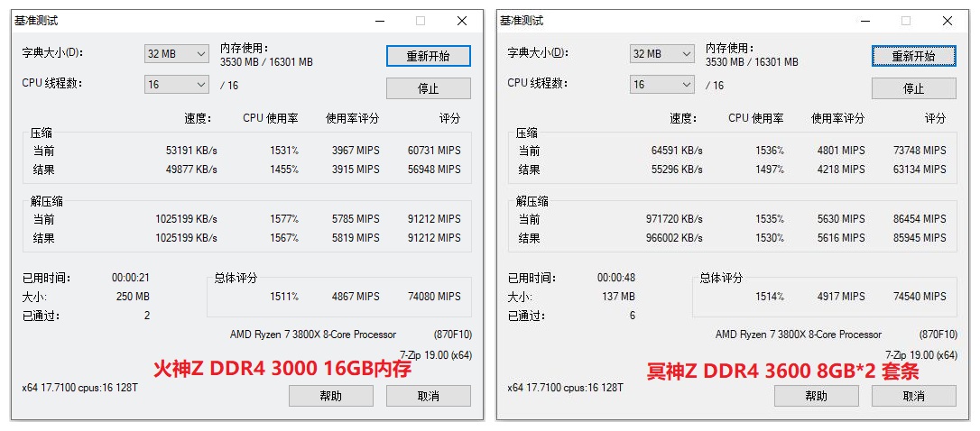
Task: Click the 74080 MIPS overall rating value
Action: pyautogui.click(x=434, y=296)
